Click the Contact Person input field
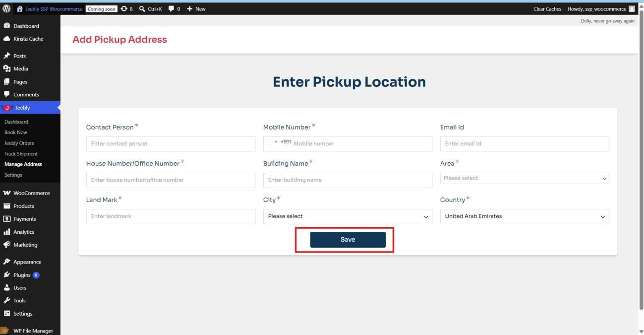Screen dimensions: 644x335 [171, 144]
